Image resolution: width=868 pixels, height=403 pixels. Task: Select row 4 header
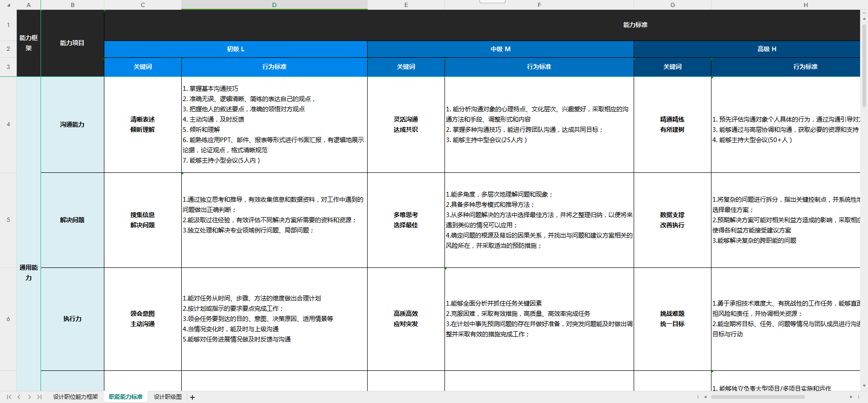pyautogui.click(x=8, y=124)
